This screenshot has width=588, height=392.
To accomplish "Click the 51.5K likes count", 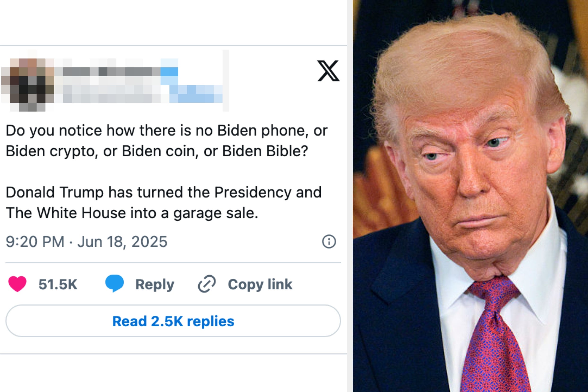I will click(x=58, y=284).
